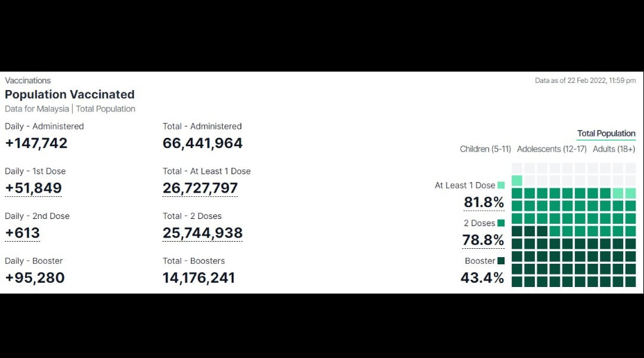
Task: Click total boosters figure 14,176,241
Action: point(199,278)
